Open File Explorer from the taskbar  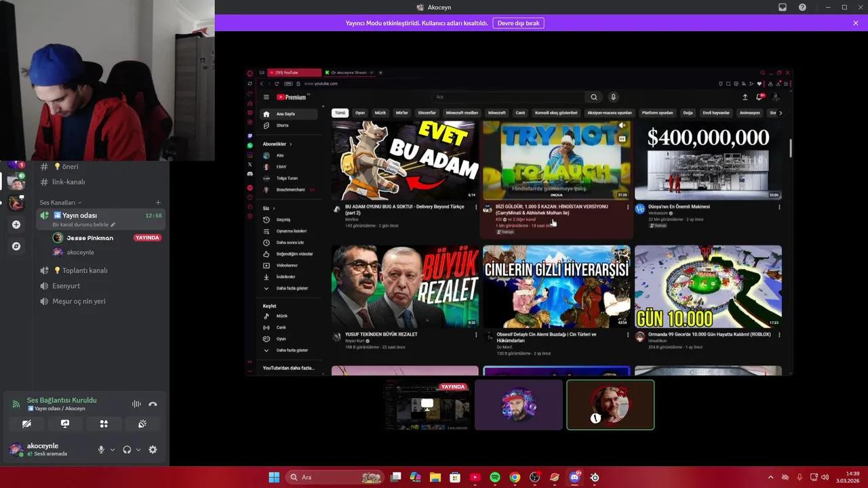pos(435,477)
